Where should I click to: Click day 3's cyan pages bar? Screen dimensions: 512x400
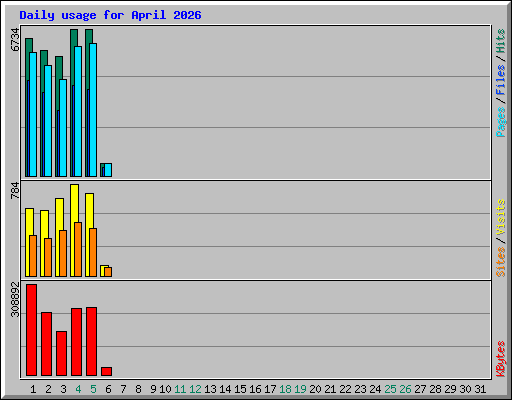pos(63,128)
